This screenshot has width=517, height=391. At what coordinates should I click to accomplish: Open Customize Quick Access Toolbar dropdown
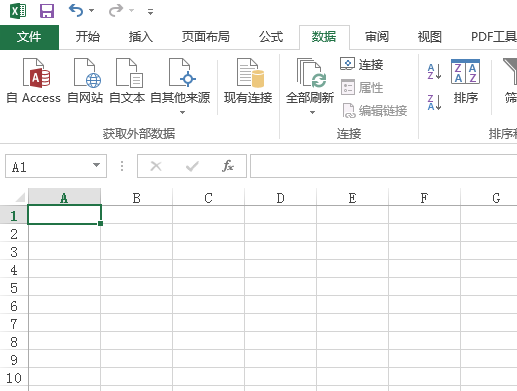(151, 12)
